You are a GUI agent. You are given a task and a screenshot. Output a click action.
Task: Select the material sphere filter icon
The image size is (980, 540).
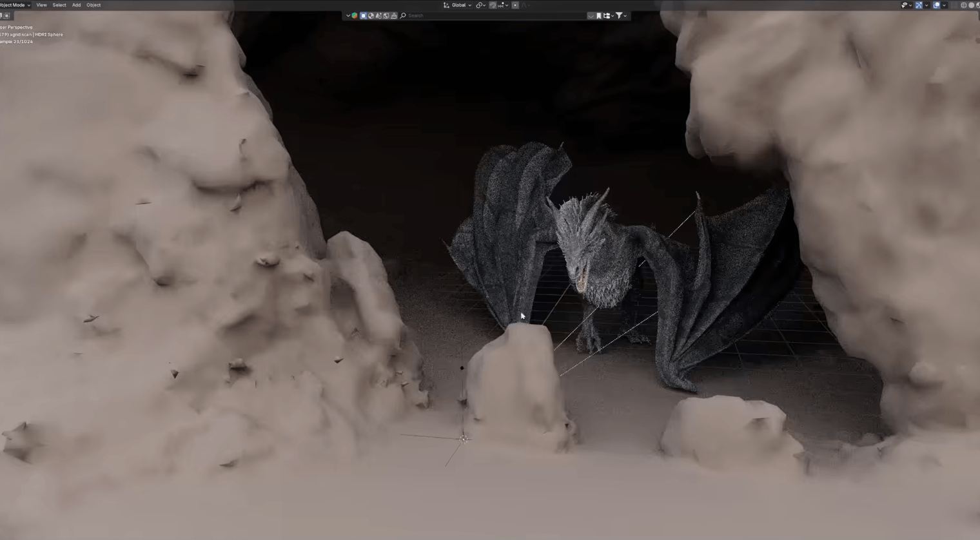(x=371, y=15)
